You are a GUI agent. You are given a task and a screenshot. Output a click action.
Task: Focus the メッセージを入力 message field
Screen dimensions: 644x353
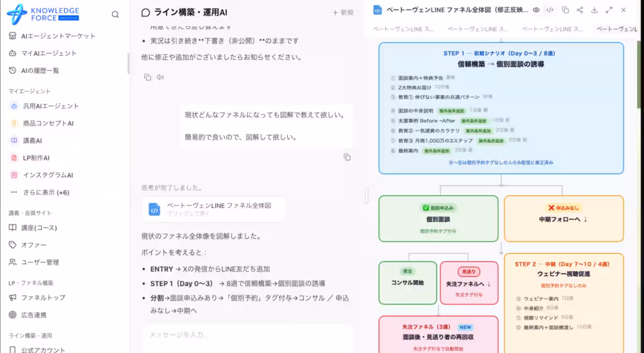(x=247, y=335)
